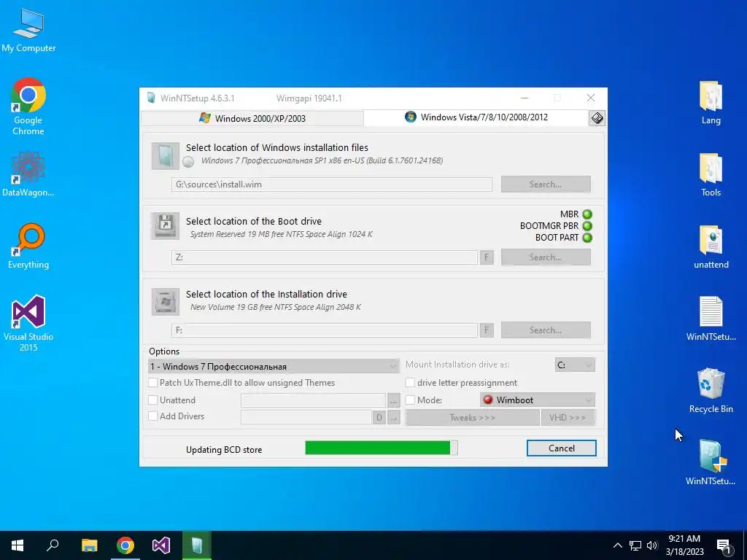Select the Recycle Bin icon
The height and width of the screenshot is (560, 747).
[x=711, y=391]
